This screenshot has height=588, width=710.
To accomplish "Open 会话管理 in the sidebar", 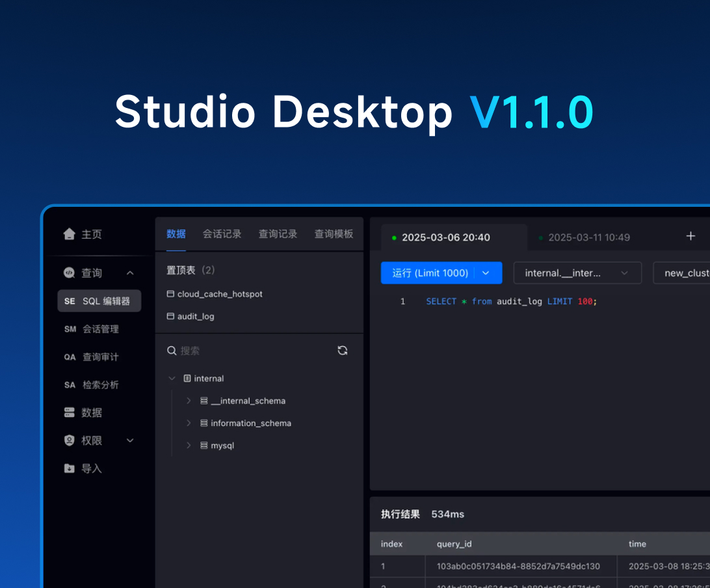I will (x=92, y=329).
